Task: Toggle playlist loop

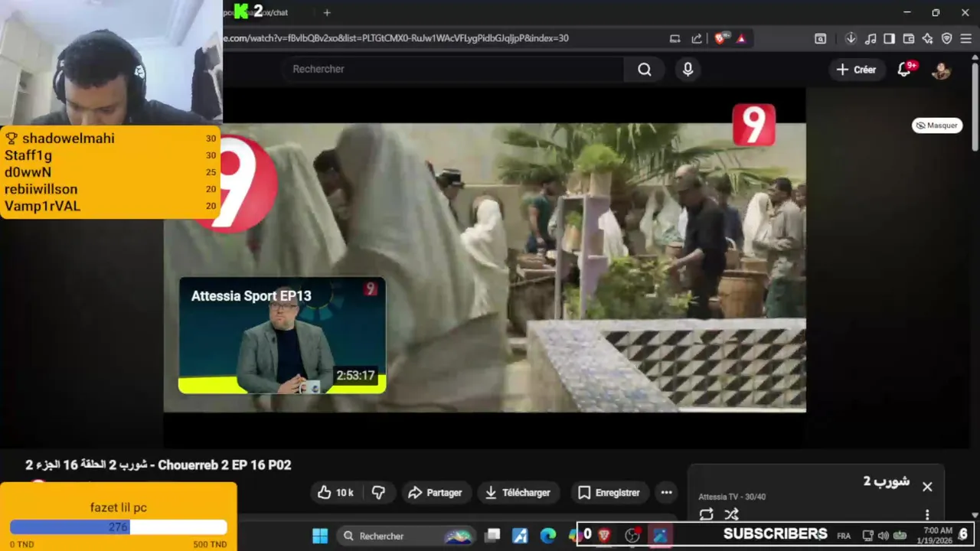Action: click(x=706, y=514)
